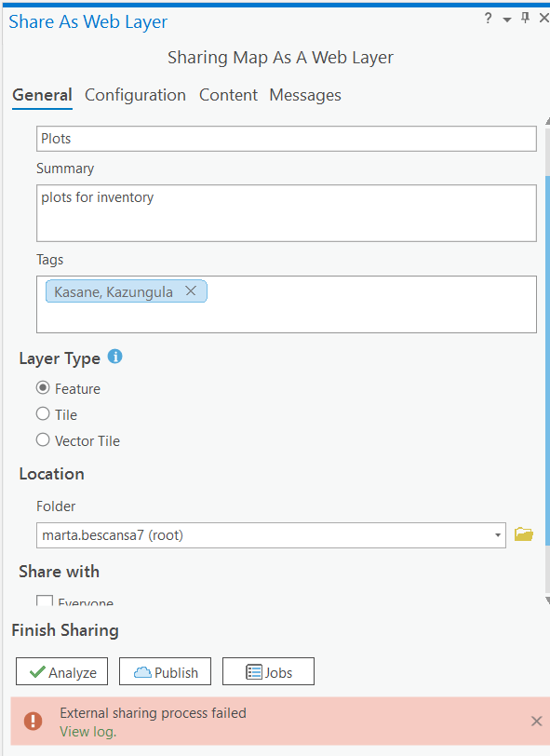Image resolution: width=550 pixels, height=756 pixels.
Task: Open the Jobs button
Action: pyautogui.click(x=268, y=671)
